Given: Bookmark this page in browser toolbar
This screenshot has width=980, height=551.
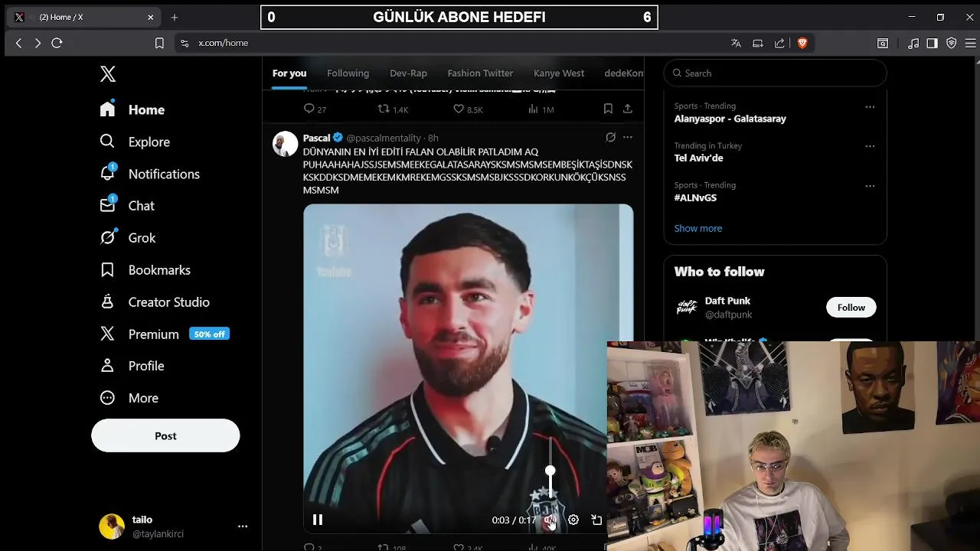Looking at the screenshot, I should click(x=159, y=44).
